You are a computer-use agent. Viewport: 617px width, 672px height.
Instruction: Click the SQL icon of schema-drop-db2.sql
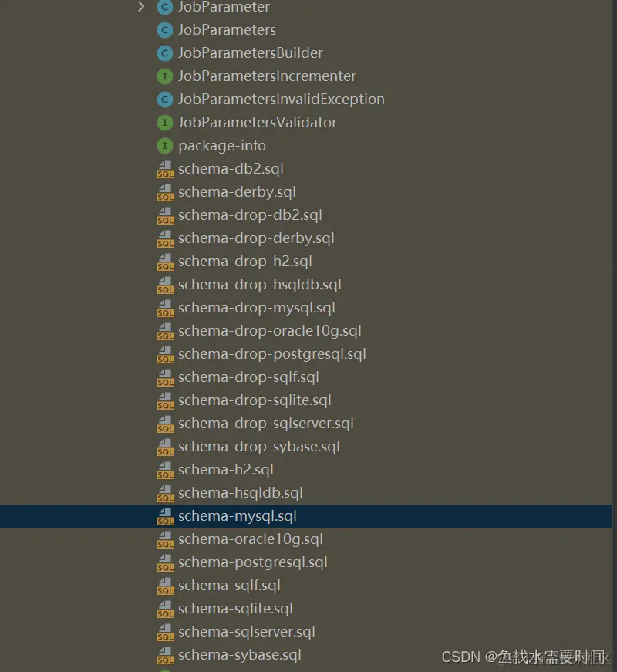(165, 215)
